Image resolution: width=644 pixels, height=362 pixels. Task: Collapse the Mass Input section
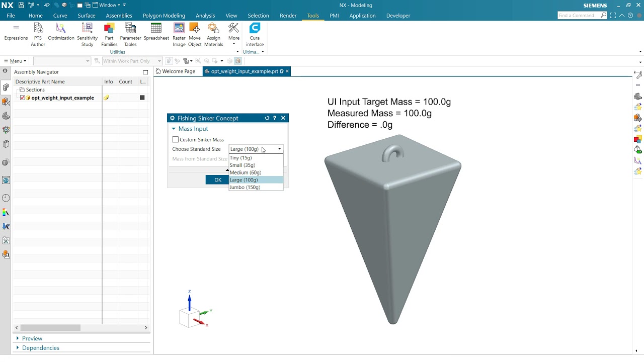click(174, 129)
